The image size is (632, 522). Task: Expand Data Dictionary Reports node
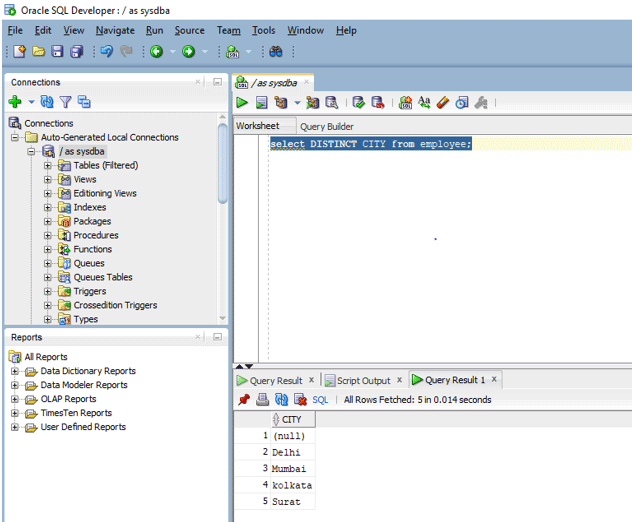15,371
